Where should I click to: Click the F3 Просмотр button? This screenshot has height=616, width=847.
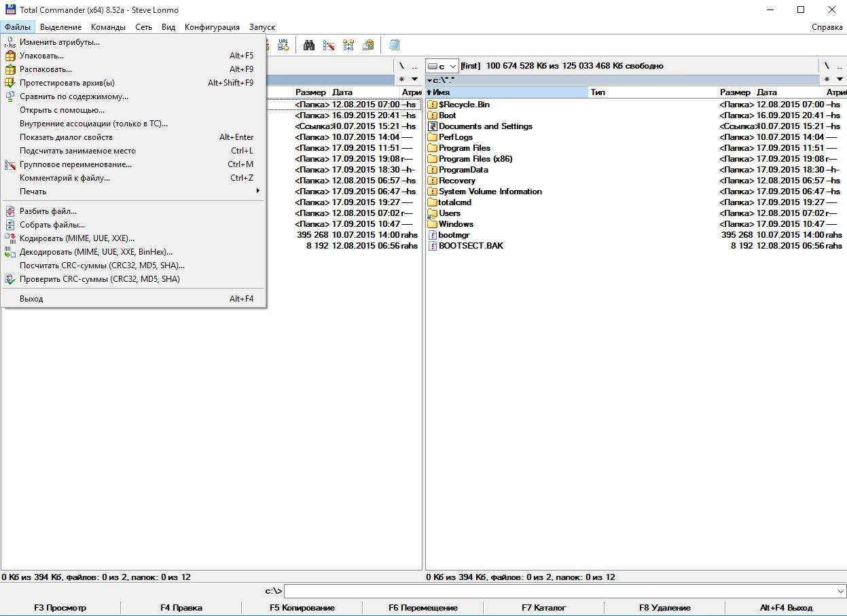60,608
